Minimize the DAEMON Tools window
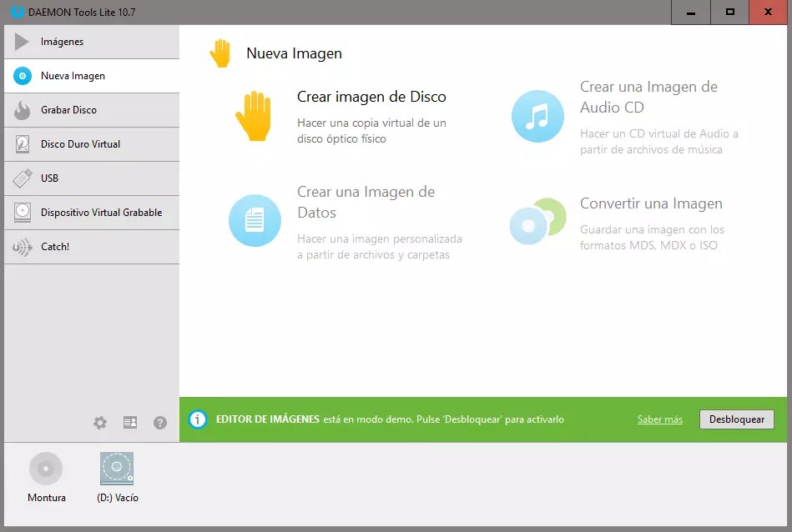792x532 pixels. 690,13
